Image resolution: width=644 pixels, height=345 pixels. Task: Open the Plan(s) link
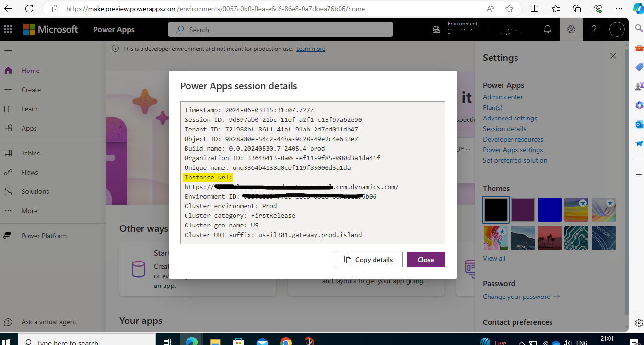point(492,107)
